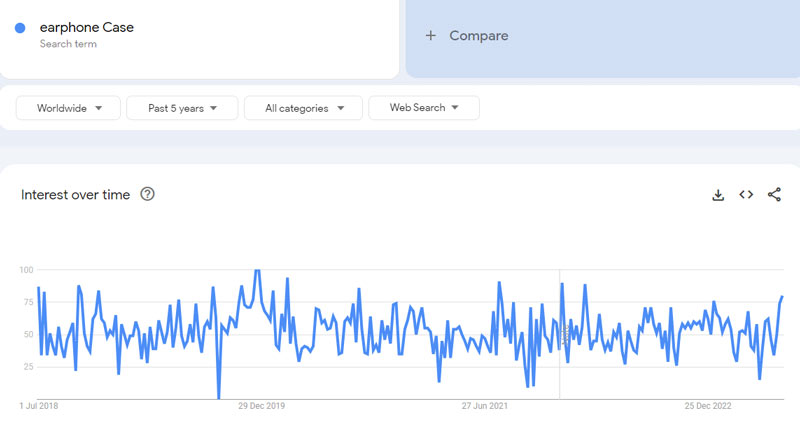Share the interest over time chart
The width and height of the screenshot is (800, 426).
click(x=774, y=195)
